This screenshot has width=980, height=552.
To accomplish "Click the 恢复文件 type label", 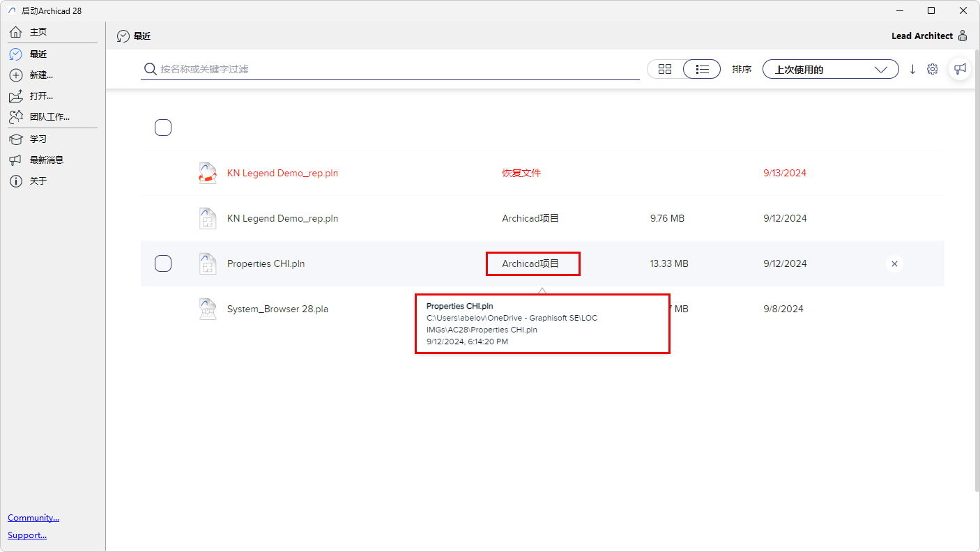I will 521,173.
